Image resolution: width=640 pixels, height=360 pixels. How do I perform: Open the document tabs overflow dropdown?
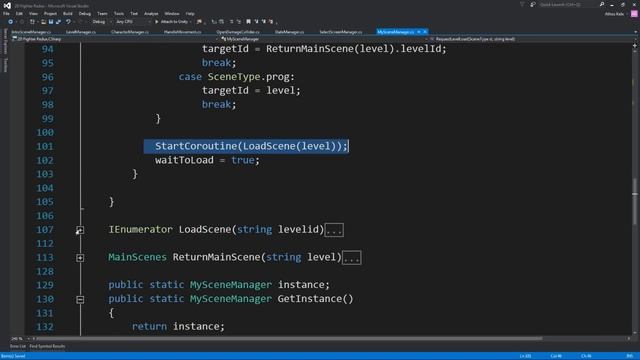tap(635, 32)
